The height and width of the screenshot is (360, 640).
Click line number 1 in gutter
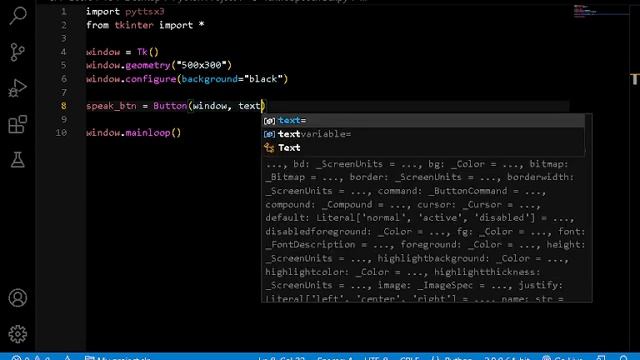[x=64, y=11]
